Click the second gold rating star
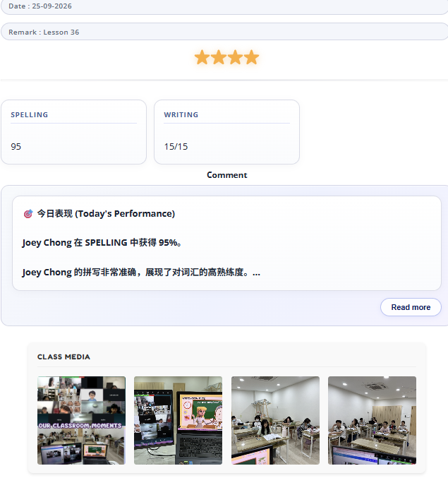448x478 pixels. (x=219, y=57)
